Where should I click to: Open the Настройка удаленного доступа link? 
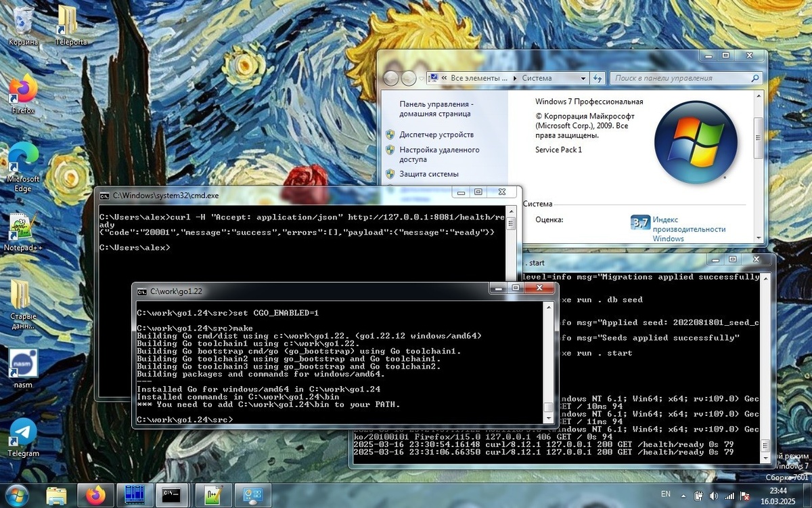tap(439, 154)
